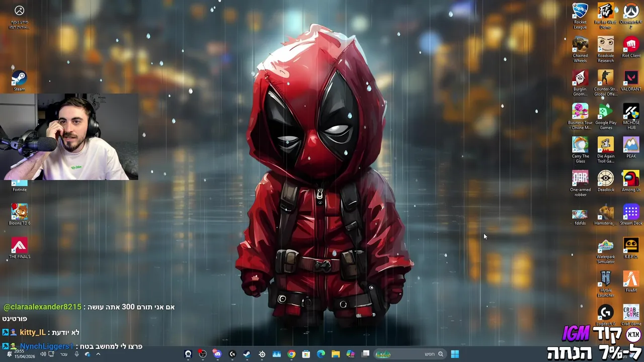Open the clock showing 15/04/2026

(x=24, y=354)
